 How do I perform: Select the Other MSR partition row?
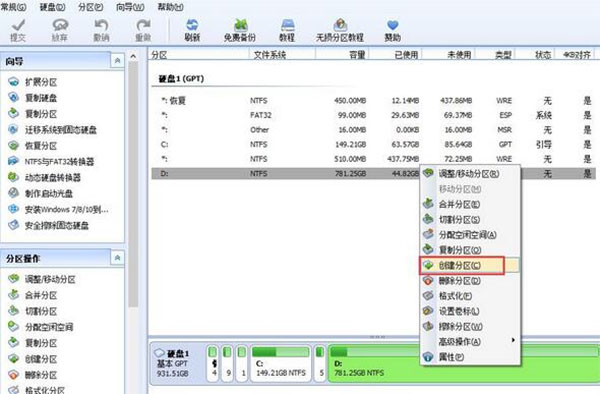[373, 130]
